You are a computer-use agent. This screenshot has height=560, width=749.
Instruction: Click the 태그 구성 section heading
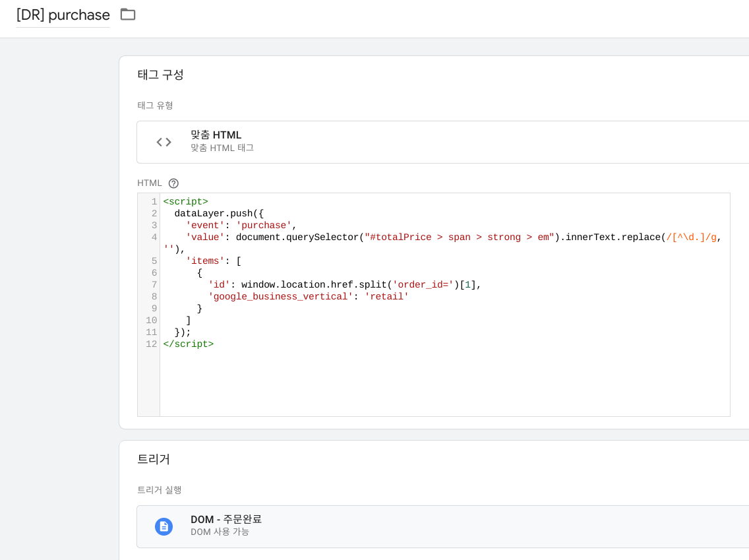(160, 75)
